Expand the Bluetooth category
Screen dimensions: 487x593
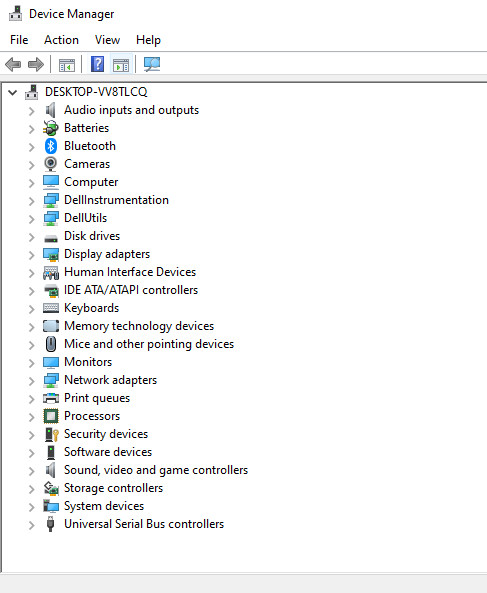coord(32,147)
